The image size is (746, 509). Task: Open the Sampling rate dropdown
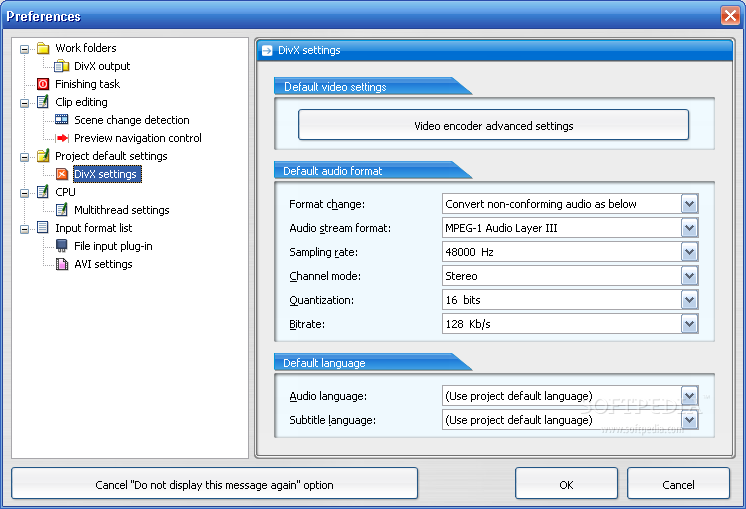(689, 252)
